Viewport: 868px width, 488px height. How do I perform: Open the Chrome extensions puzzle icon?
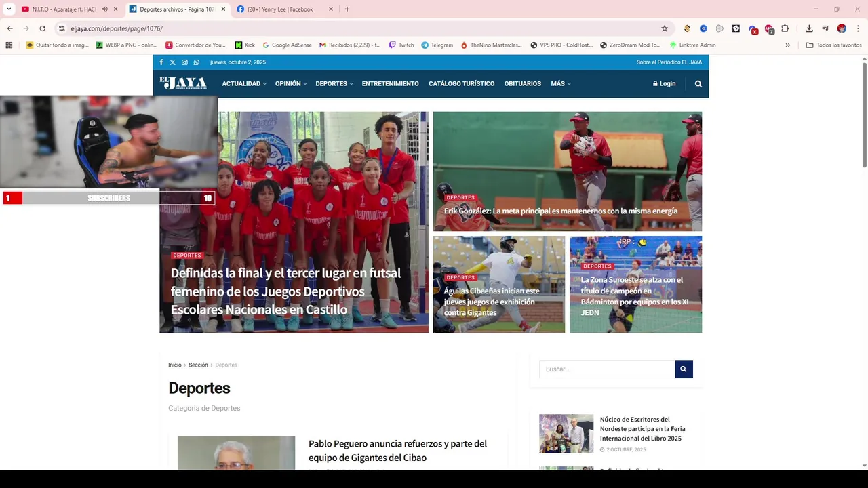click(785, 28)
